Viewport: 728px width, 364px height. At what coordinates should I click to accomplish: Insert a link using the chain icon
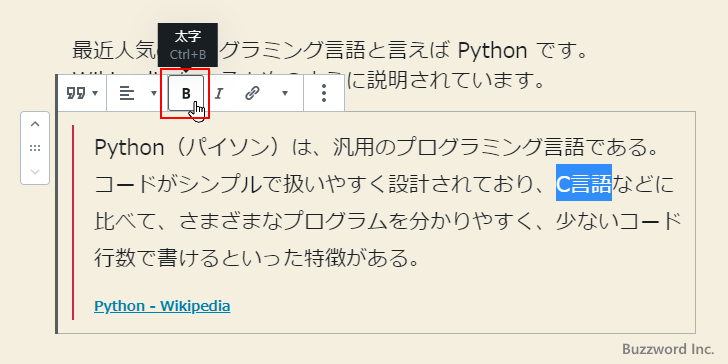pyautogui.click(x=251, y=93)
